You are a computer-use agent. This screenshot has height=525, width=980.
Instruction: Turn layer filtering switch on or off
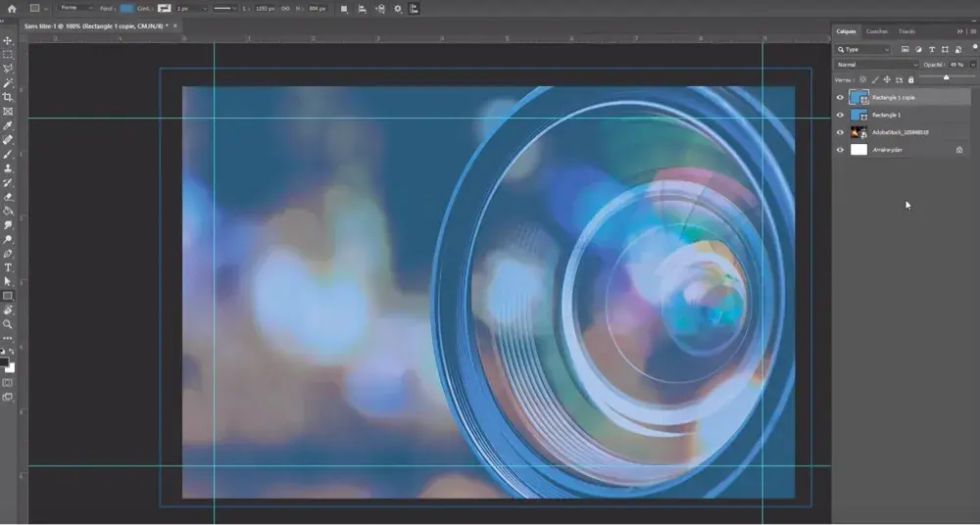[974, 47]
